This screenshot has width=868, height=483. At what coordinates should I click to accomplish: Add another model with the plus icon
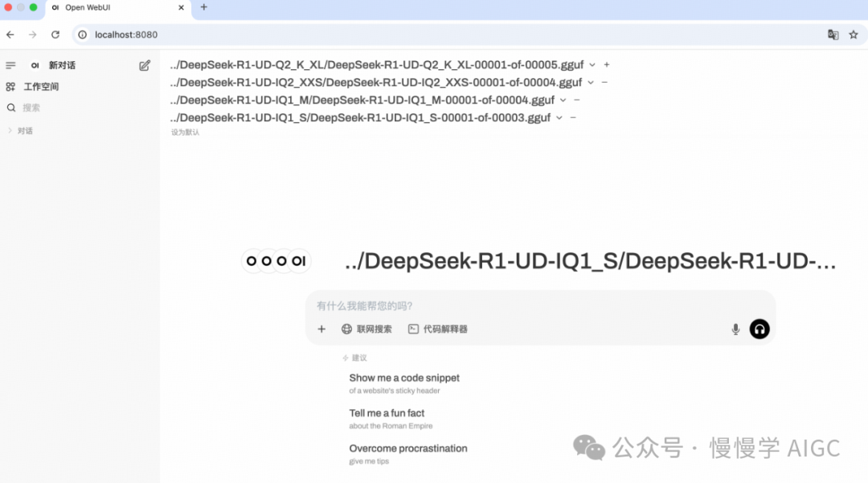[x=607, y=65]
